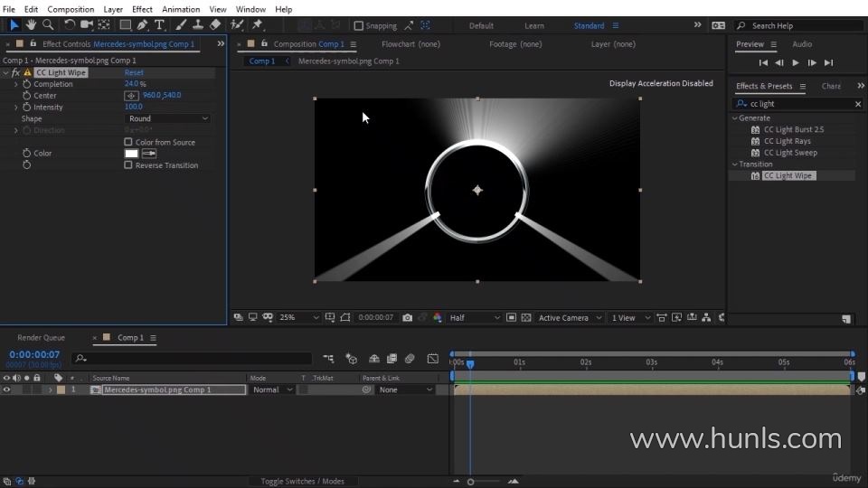Click Reset for CC Light Wipe
Screen dimensions: 868x488
click(134, 72)
